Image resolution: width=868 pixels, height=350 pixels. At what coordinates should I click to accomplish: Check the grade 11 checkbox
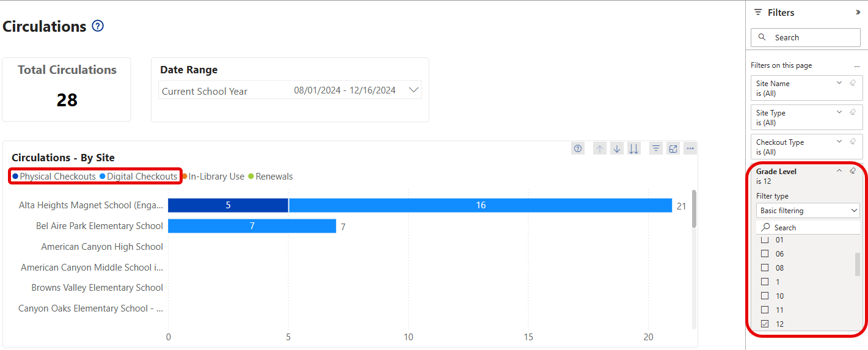(x=765, y=310)
